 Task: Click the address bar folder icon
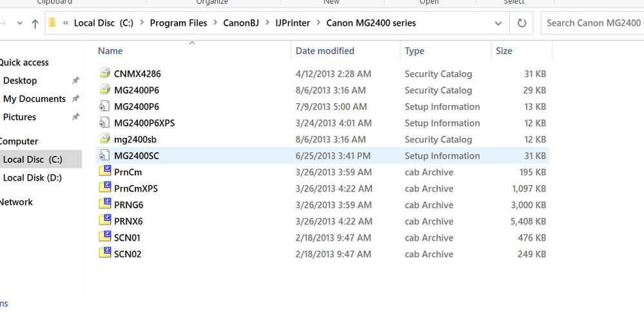point(52,23)
